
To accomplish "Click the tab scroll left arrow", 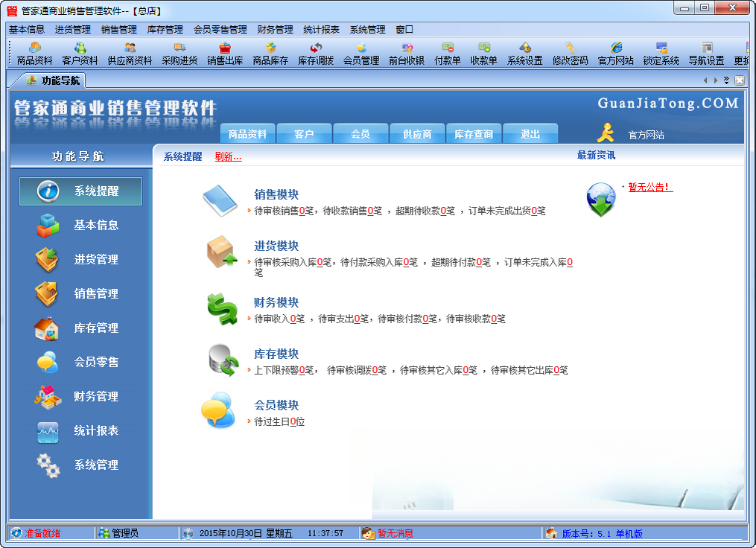I will click(x=705, y=80).
